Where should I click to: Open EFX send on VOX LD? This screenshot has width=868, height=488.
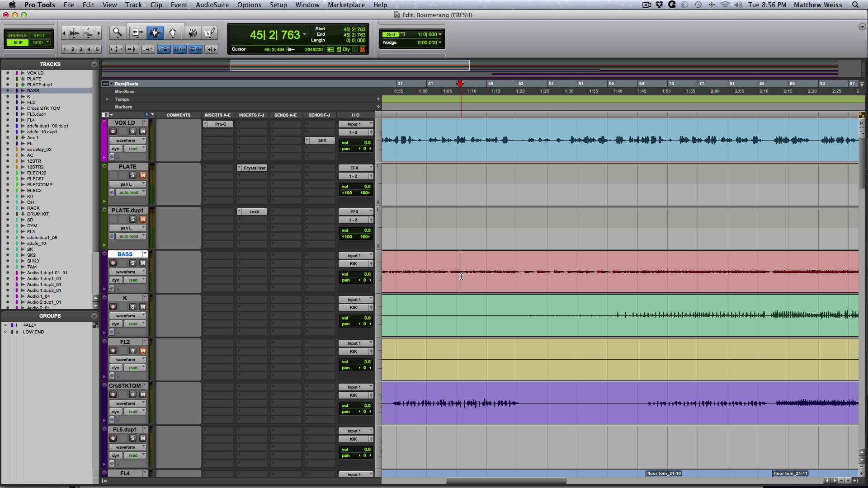[x=320, y=140]
